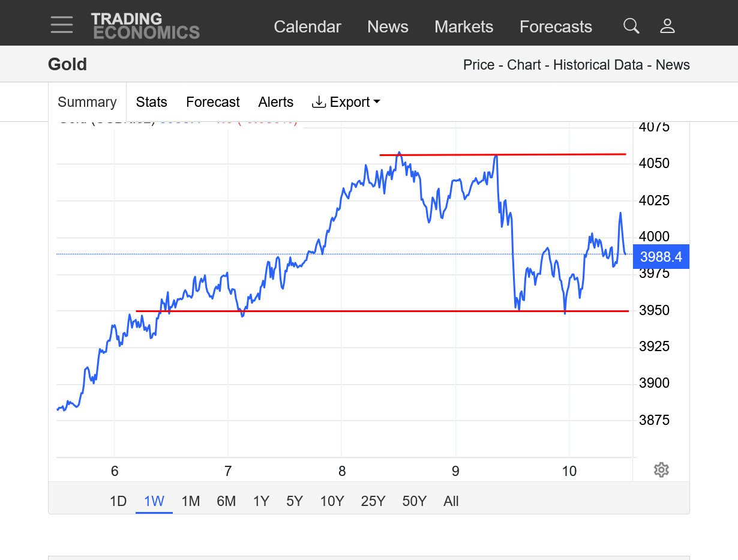Open chart settings gear
Viewport: 738px width, 560px height.
tap(661, 470)
